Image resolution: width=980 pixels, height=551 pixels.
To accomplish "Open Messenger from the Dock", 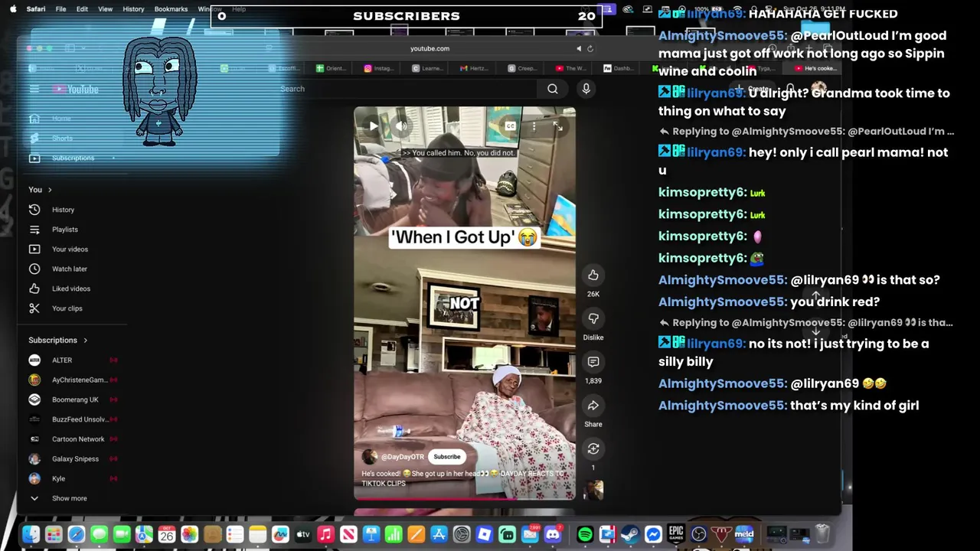I will coord(653,534).
